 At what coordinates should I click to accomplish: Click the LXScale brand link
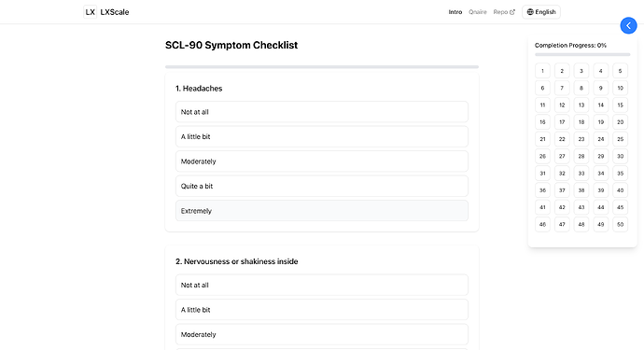pyautogui.click(x=115, y=12)
